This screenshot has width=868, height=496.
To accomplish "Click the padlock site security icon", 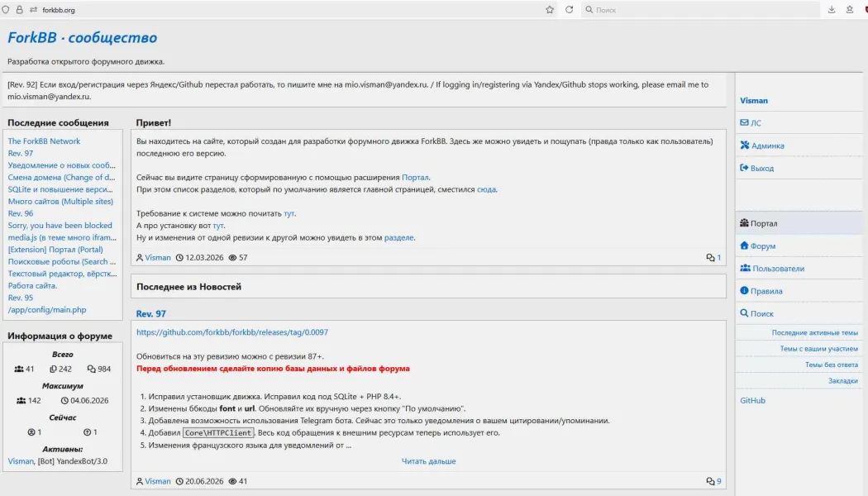I will 19,9.
